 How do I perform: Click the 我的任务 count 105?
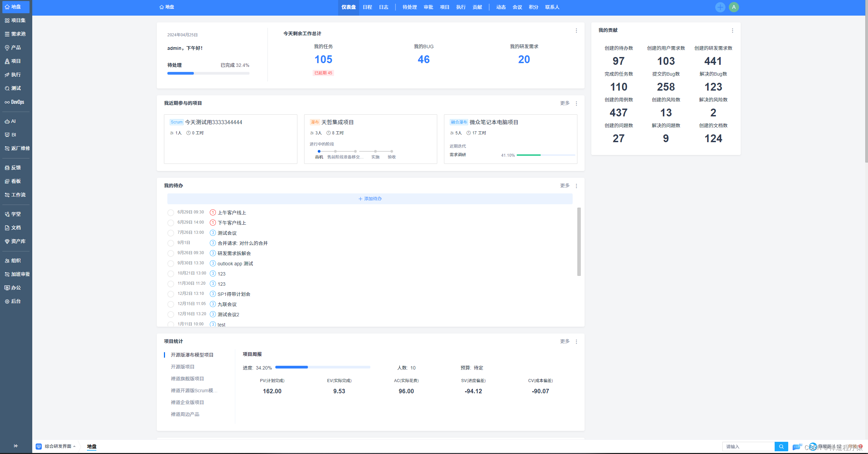(323, 60)
